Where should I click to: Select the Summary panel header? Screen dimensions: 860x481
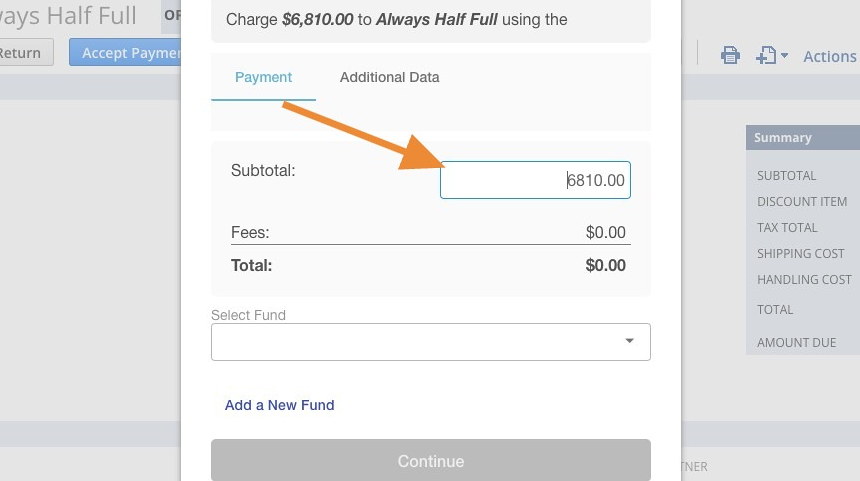803,138
